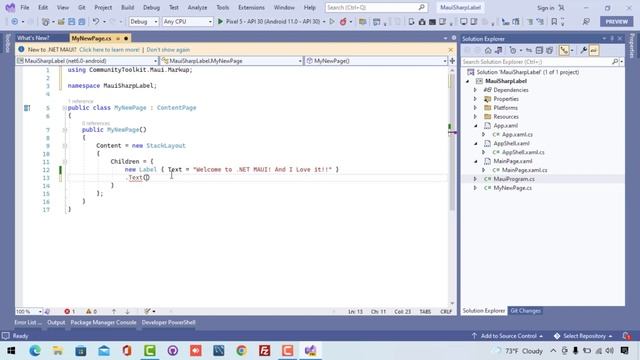This screenshot has height=360, width=640.
Task: Click Switch Views icon in Solution Explorer
Action: pos(498,51)
